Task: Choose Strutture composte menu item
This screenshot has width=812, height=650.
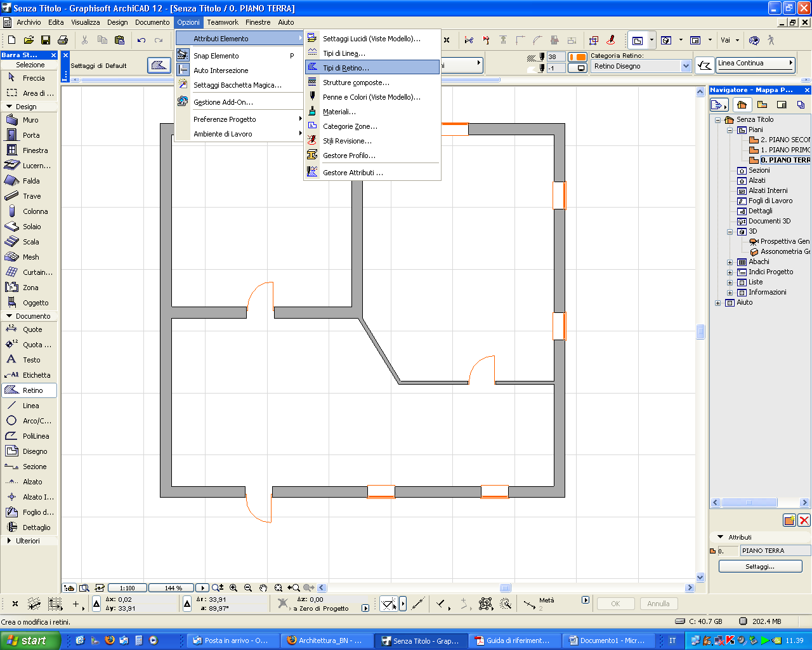Action: pos(372,83)
